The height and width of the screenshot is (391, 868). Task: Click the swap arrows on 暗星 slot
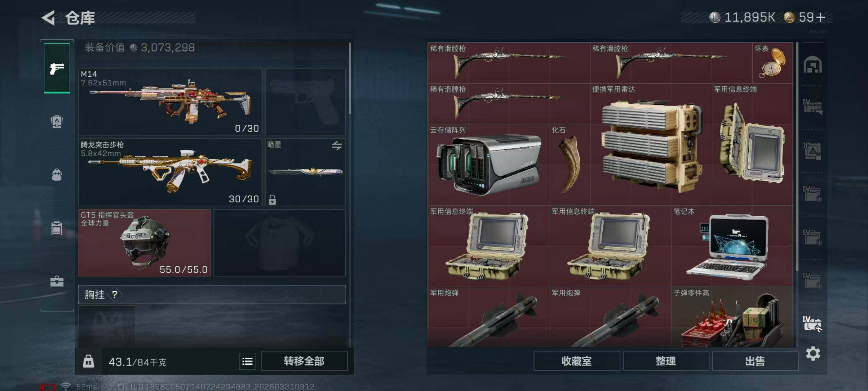point(337,146)
